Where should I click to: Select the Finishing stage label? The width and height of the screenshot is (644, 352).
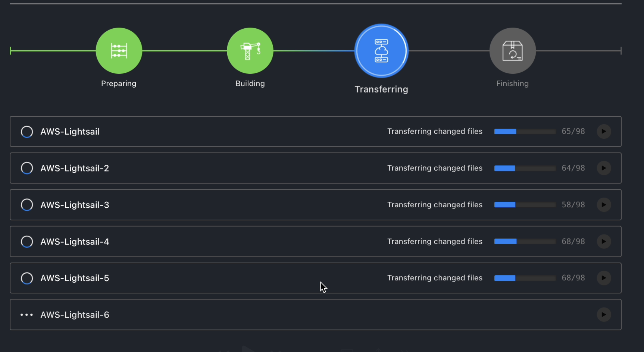pos(513,84)
